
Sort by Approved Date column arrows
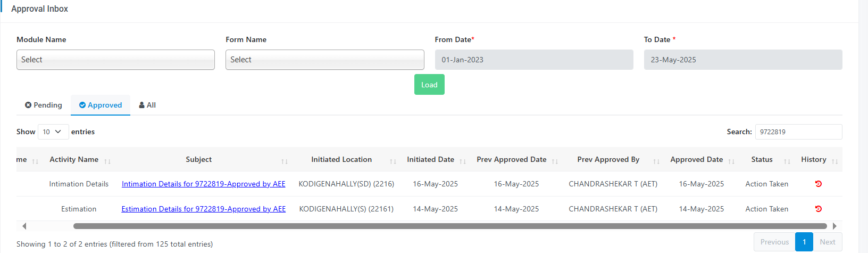coord(731,161)
